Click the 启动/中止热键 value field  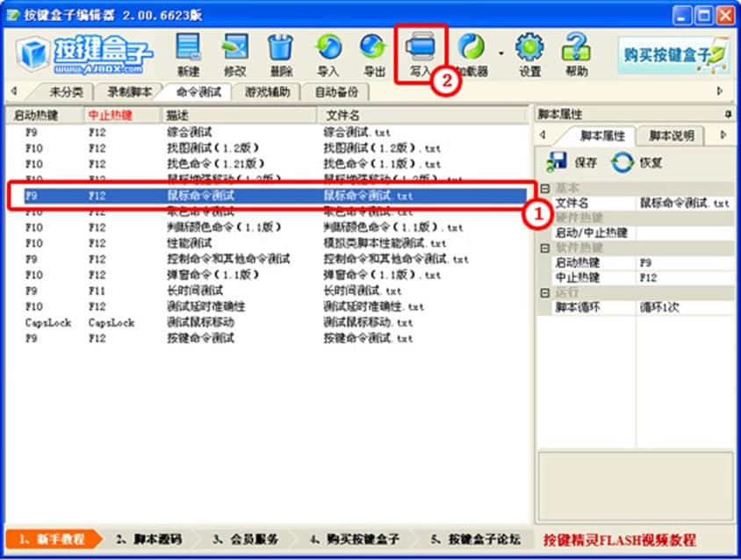(x=685, y=233)
